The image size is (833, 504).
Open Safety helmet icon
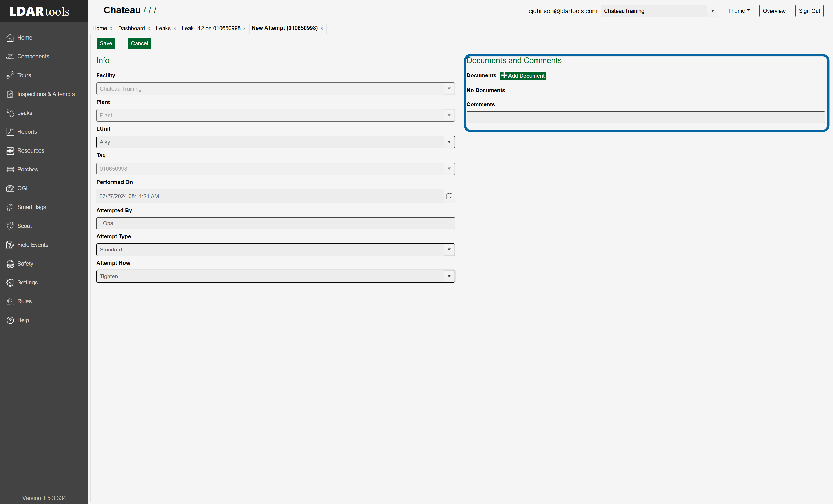[x=10, y=264]
